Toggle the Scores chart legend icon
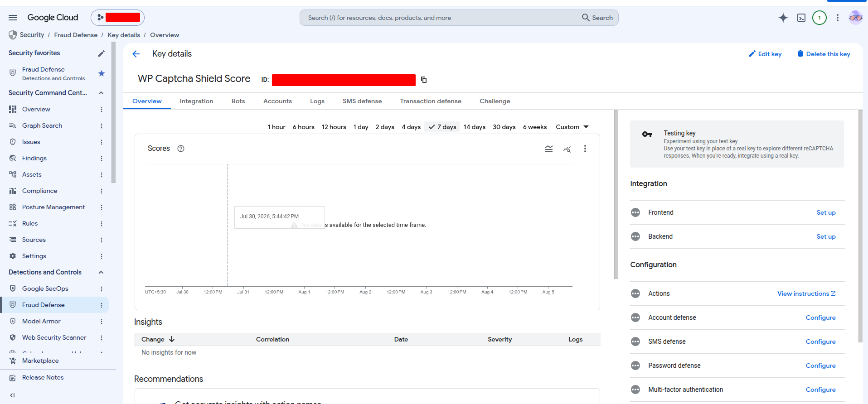868x404 pixels. pos(549,149)
